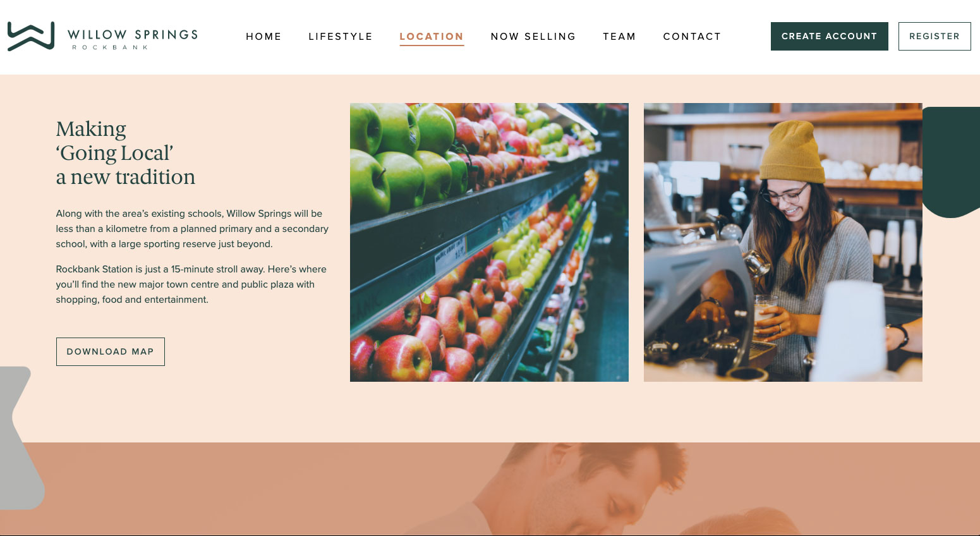Click the Willow Springs Rockbank wordmark
Image resolution: width=980 pixels, height=536 pixels.
[133, 39]
